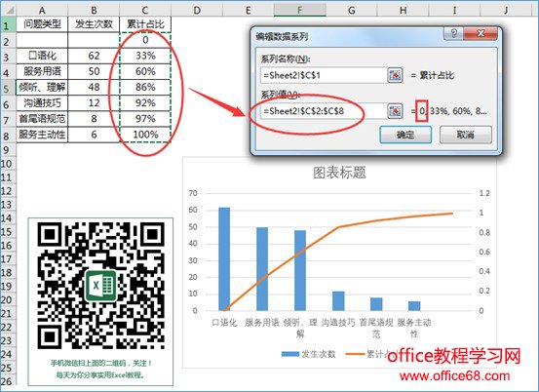539x392 pixels.
Task: Click range selector icon beside series values field
Action: pos(395,111)
